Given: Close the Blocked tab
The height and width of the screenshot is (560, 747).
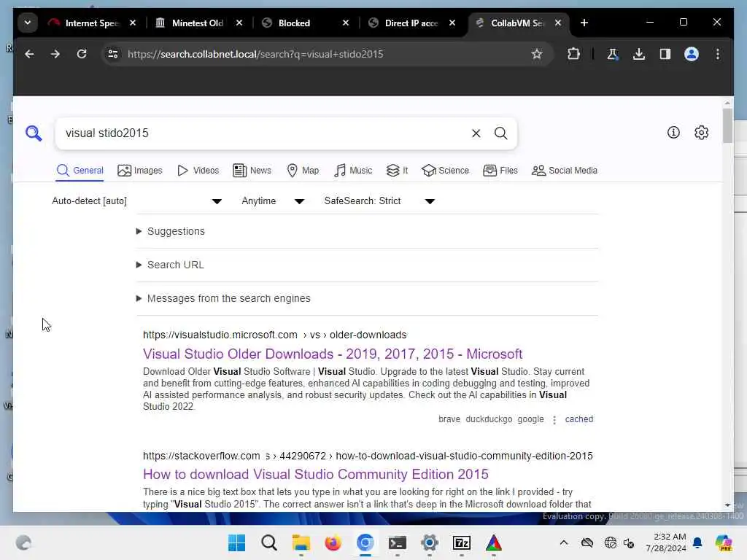Looking at the screenshot, I should pyautogui.click(x=346, y=23).
